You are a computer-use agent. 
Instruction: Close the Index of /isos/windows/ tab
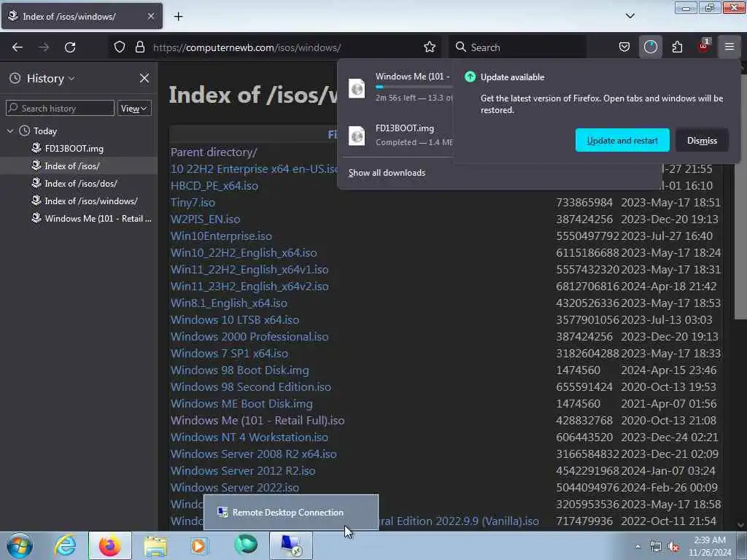pos(151,16)
